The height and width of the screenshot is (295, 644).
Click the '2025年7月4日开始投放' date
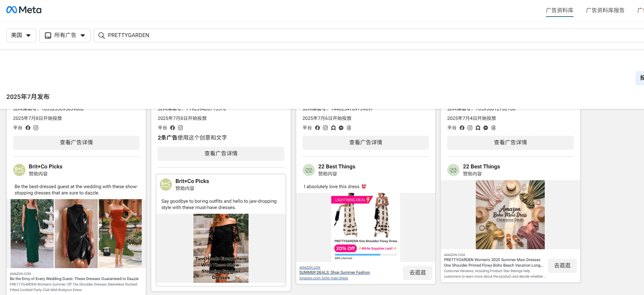tap(471, 118)
